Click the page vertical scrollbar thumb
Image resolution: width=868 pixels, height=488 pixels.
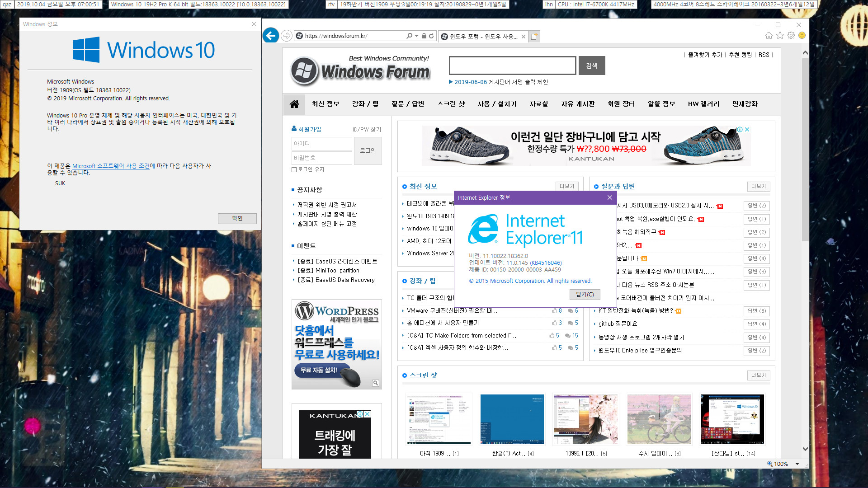tap(805, 149)
